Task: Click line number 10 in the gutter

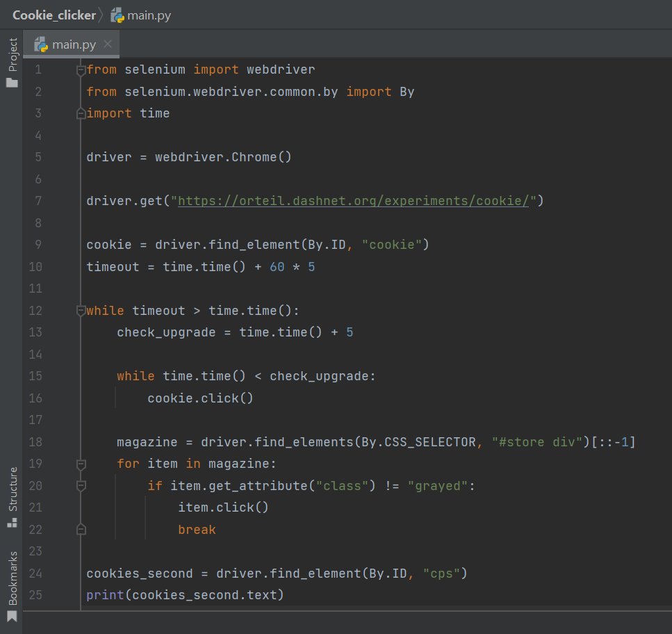Action: [35, 266]
